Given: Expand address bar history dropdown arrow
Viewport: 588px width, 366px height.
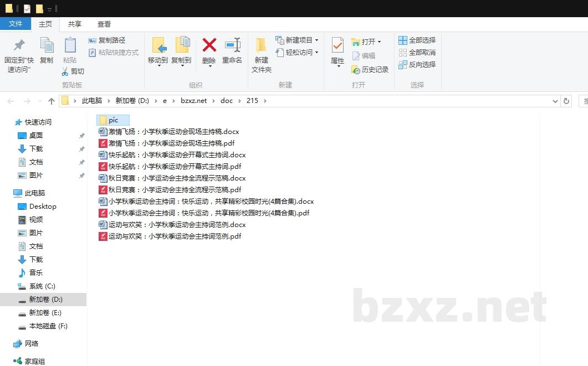Looking at the screenshot, I should pos(555,101).
